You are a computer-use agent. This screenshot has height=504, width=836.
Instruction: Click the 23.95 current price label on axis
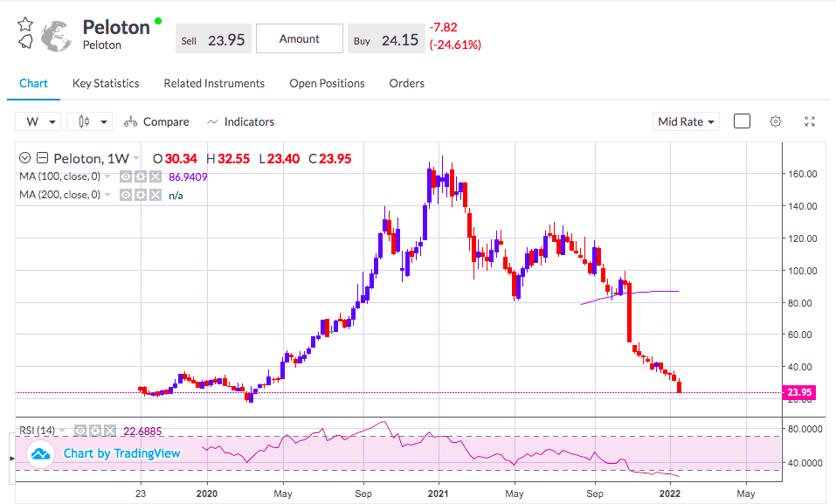click(x=798, y=392)
